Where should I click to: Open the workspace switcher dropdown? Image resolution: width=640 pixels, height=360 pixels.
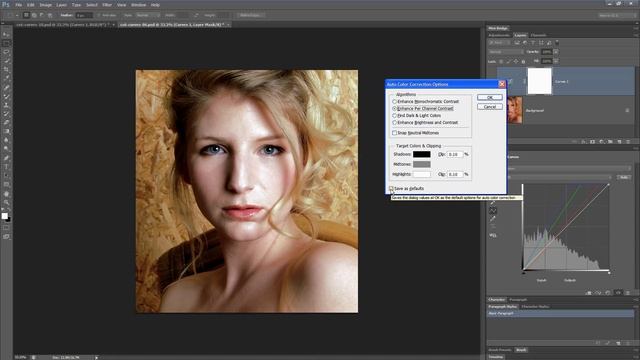(616, 15)
